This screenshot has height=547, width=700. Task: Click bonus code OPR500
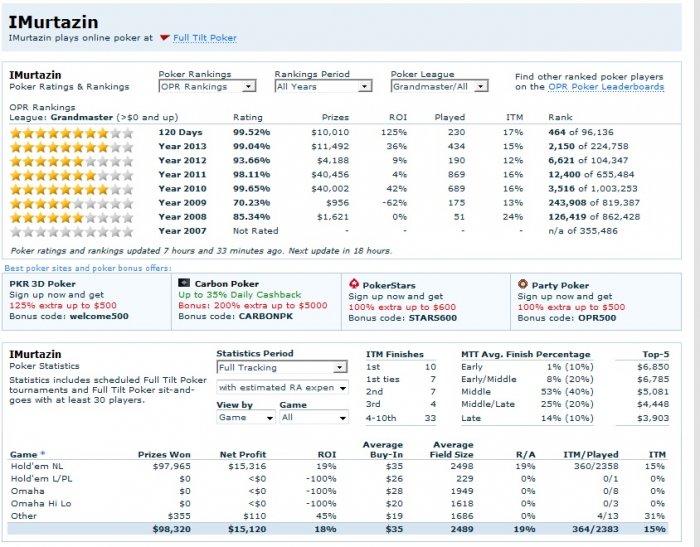pyautogui.click(x=597, y=318)
